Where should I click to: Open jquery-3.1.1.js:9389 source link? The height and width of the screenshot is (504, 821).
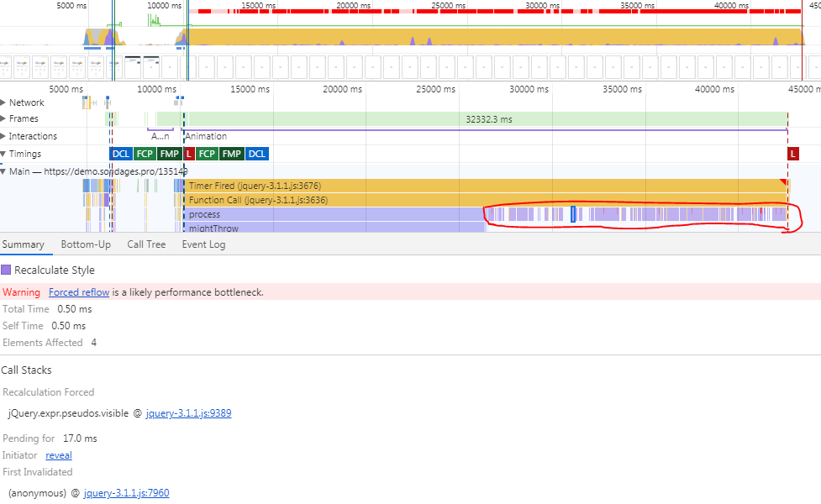pos(188,413)
